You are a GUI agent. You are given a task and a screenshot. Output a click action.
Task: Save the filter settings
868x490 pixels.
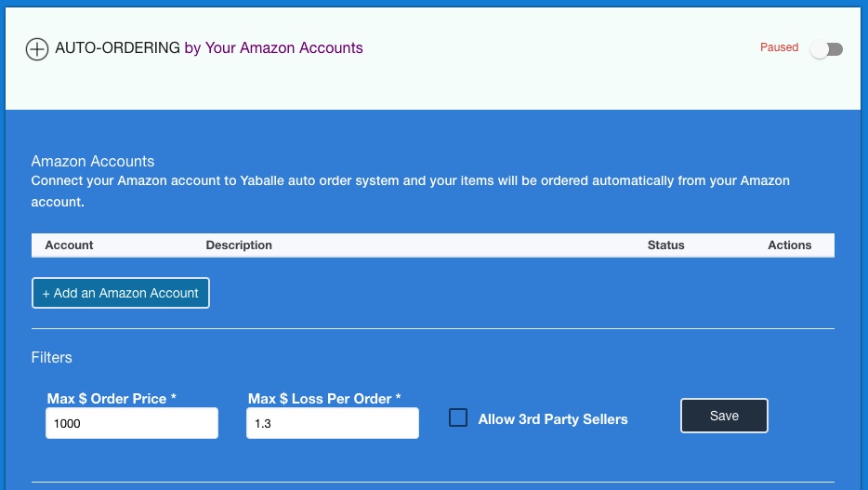coord(724,416)
